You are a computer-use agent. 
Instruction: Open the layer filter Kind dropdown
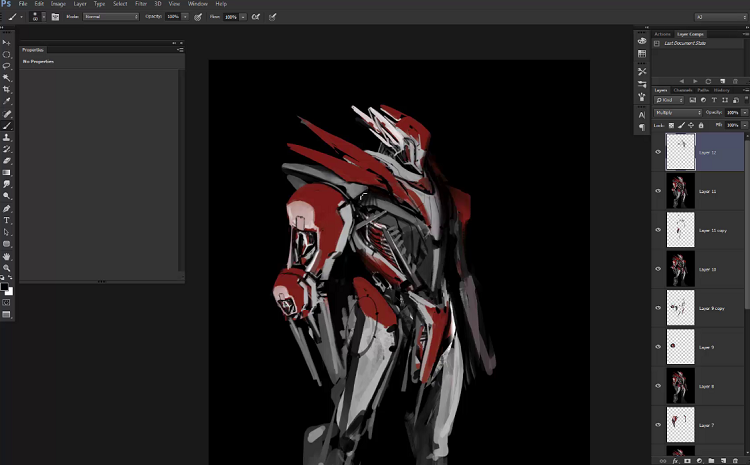pyautogui.click(x=670, y=100)
